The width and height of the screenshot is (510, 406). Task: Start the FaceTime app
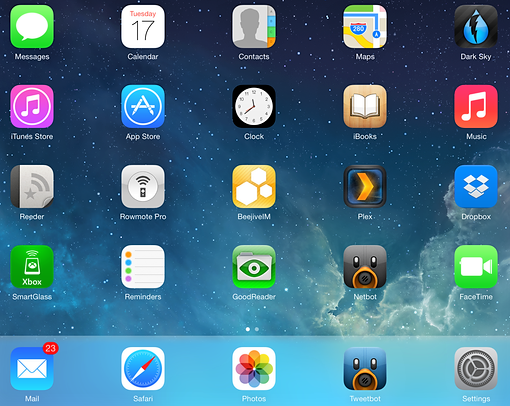[476, 267]
